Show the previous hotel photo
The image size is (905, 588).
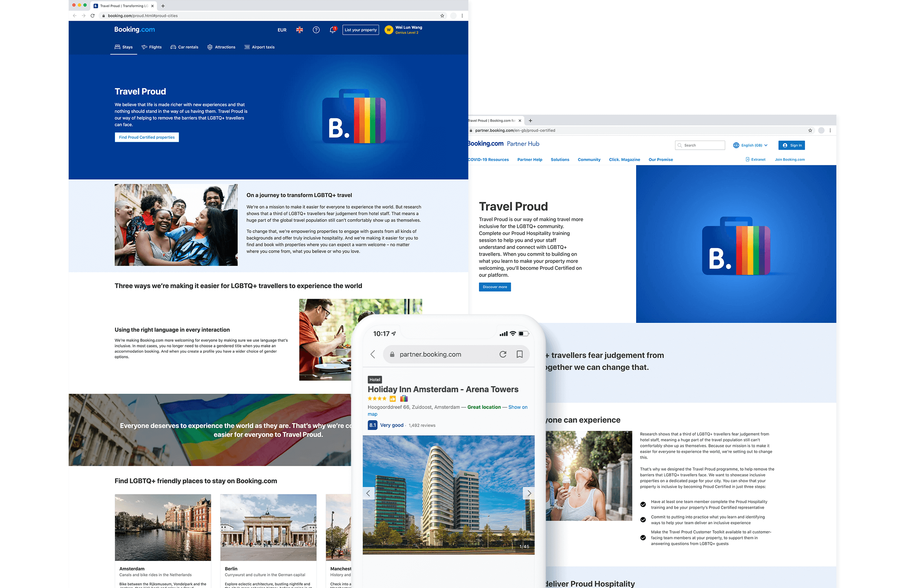pyautogui.click(x=368, y=493)
